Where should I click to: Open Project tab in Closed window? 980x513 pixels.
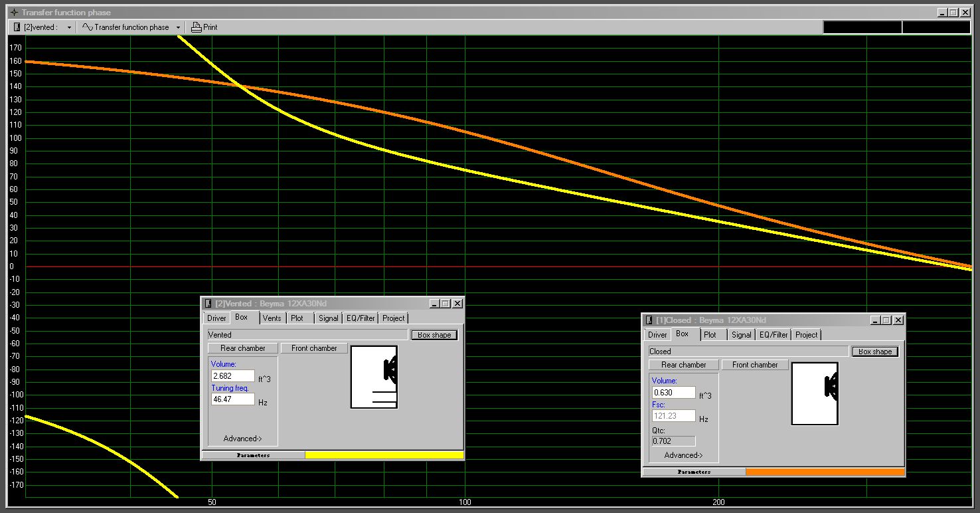coord(806,335)
